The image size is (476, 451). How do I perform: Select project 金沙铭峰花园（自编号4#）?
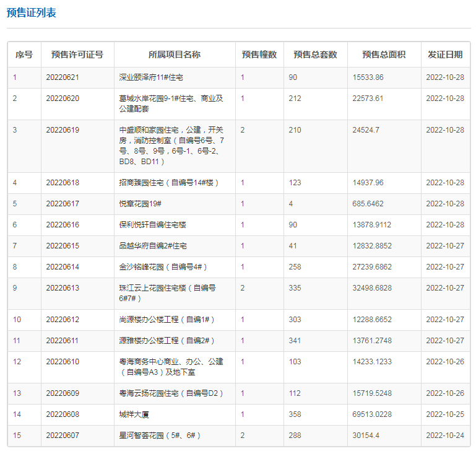tap(163, 267)
